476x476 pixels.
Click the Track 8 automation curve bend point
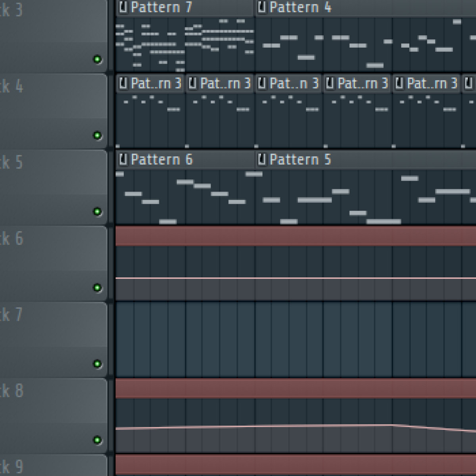coord(393,425)
